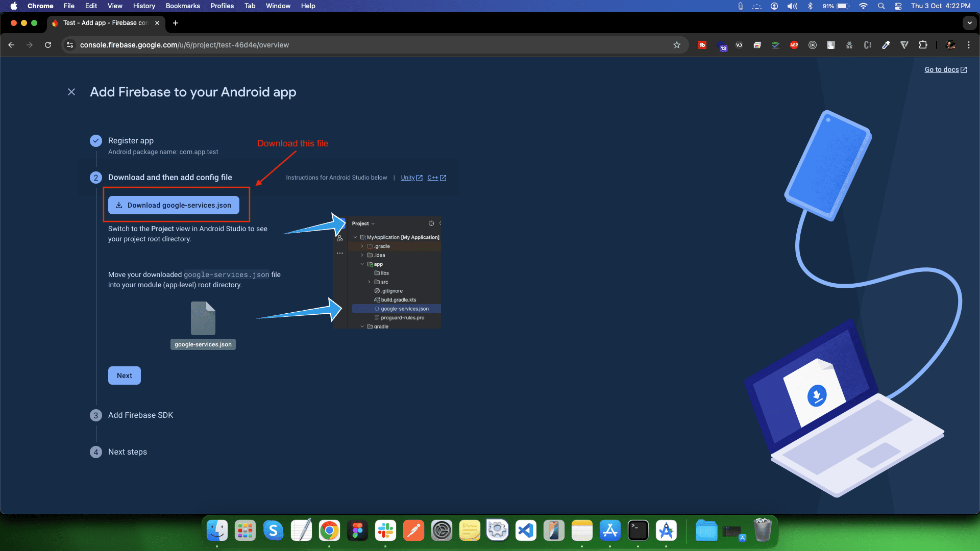Open the Chrome extensions puzzle icon

[923, 45]
